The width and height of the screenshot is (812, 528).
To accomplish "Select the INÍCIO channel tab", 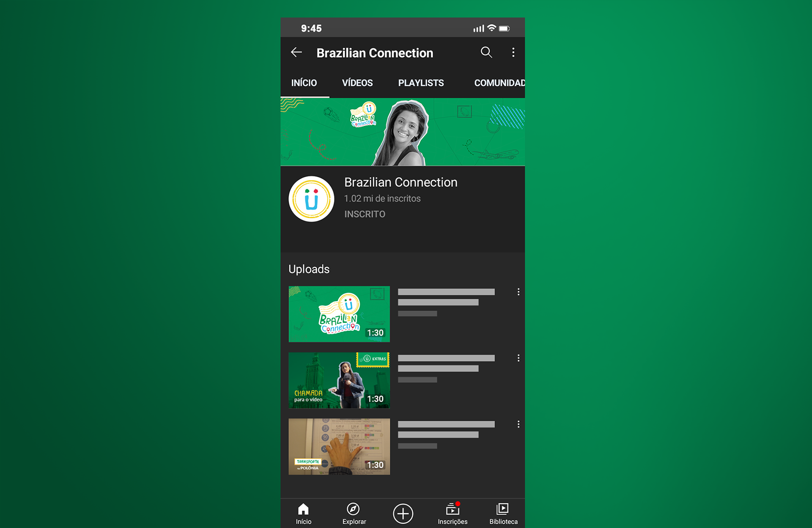I will (x=304, y=83).
